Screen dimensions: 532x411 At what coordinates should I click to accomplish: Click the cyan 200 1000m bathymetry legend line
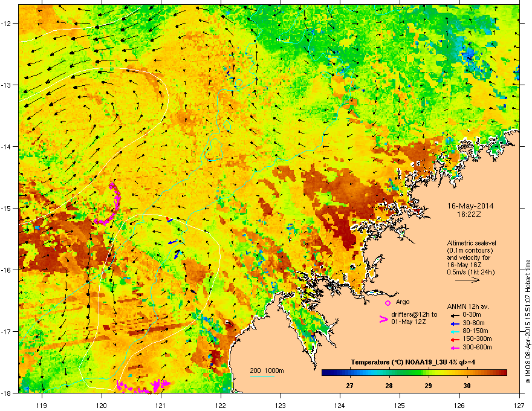tap(262, 376)
